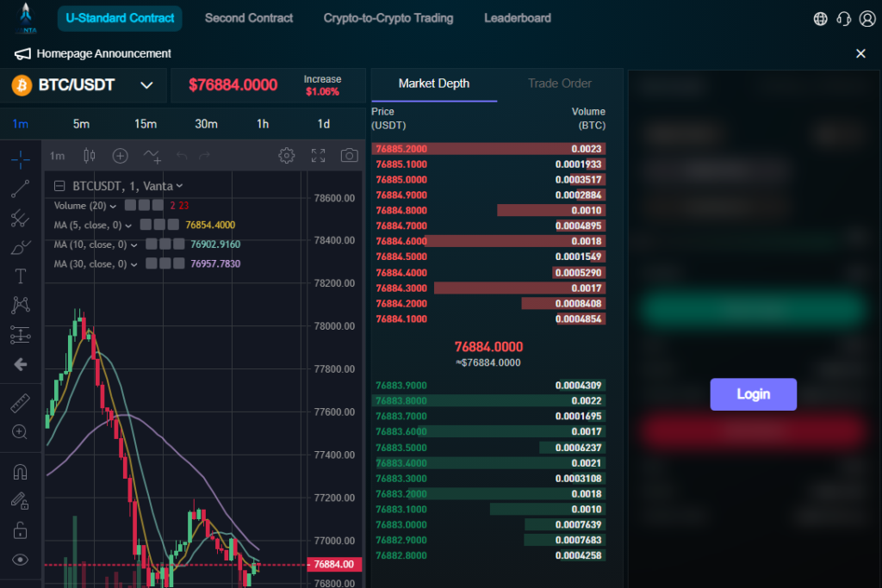Click the undo arrow in chart toolbar
882x588 pixels.
[x=182, y=156]
